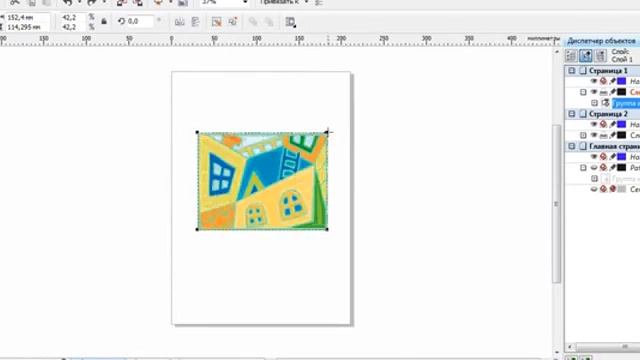Select the highlighted group object row

(x=626, y=104)
